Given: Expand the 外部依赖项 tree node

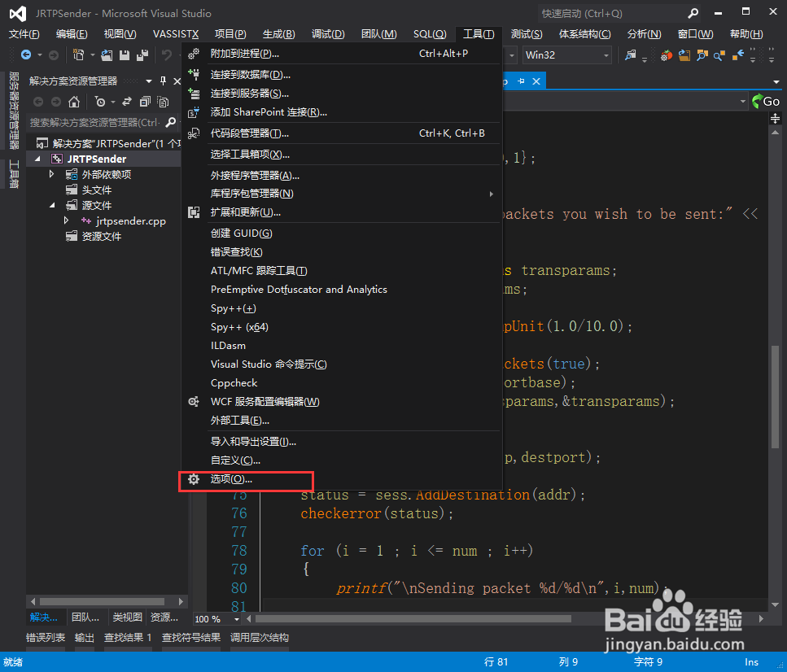Looking at the screenshot, I should [x=51, y=174].
